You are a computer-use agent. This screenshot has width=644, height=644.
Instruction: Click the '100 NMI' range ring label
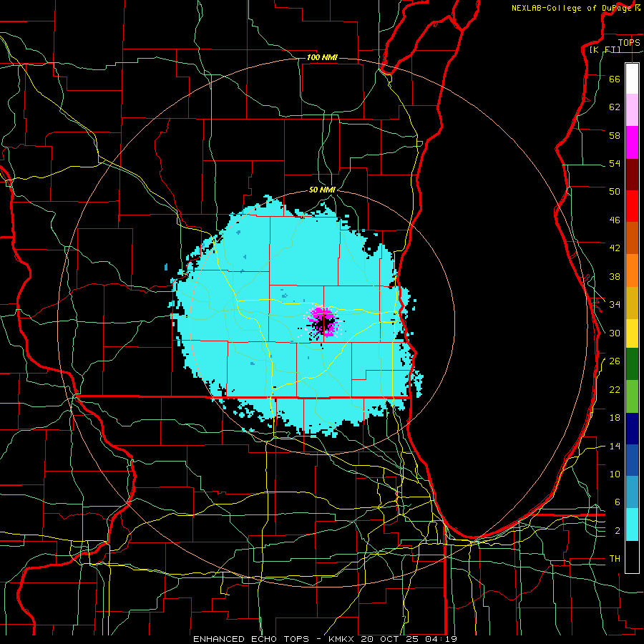(322, 57)
